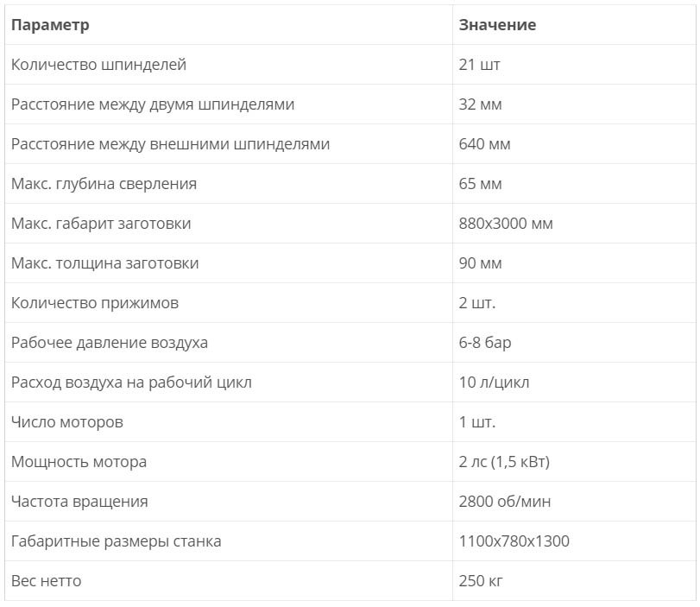
Task: Select the "Макс. габарит заготовки" label
Action: pyautogui.click(x=101, y=224)
